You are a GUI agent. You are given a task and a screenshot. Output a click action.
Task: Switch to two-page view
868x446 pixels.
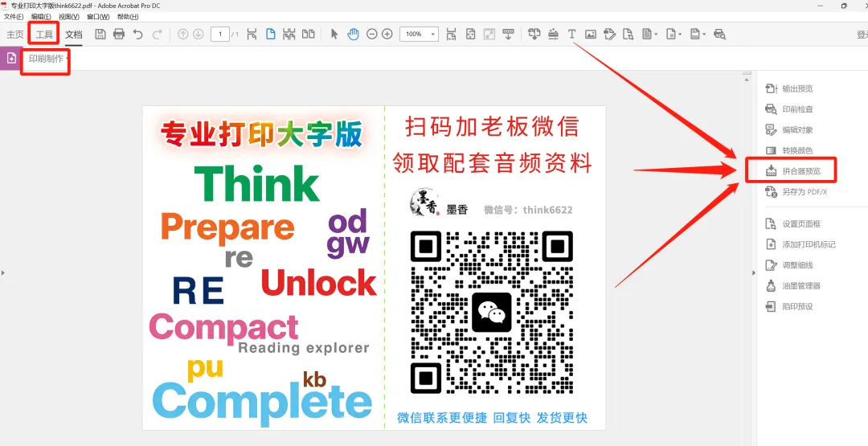click(309, 35)
